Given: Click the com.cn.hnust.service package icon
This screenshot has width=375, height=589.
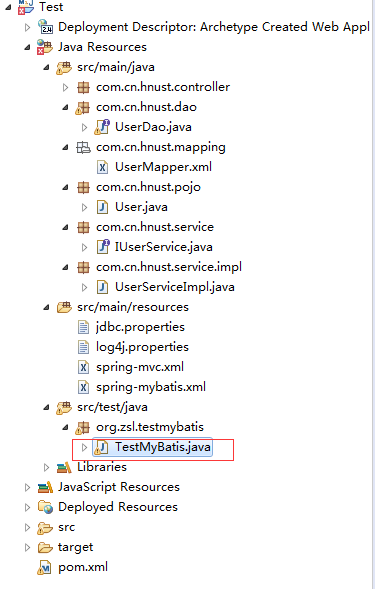Looking at the screenshot, I should coord(83,227).
